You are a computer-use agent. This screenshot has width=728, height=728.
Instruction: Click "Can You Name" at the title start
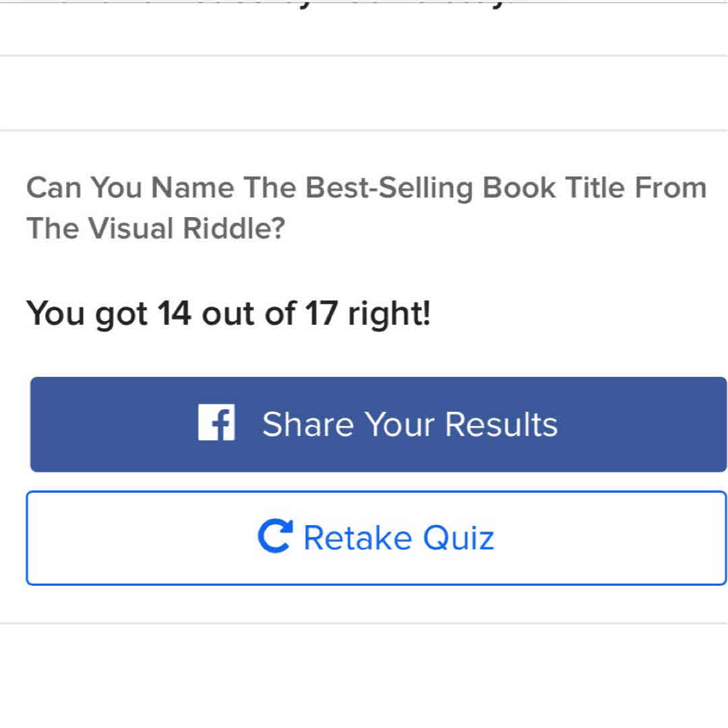pos(130,188)
